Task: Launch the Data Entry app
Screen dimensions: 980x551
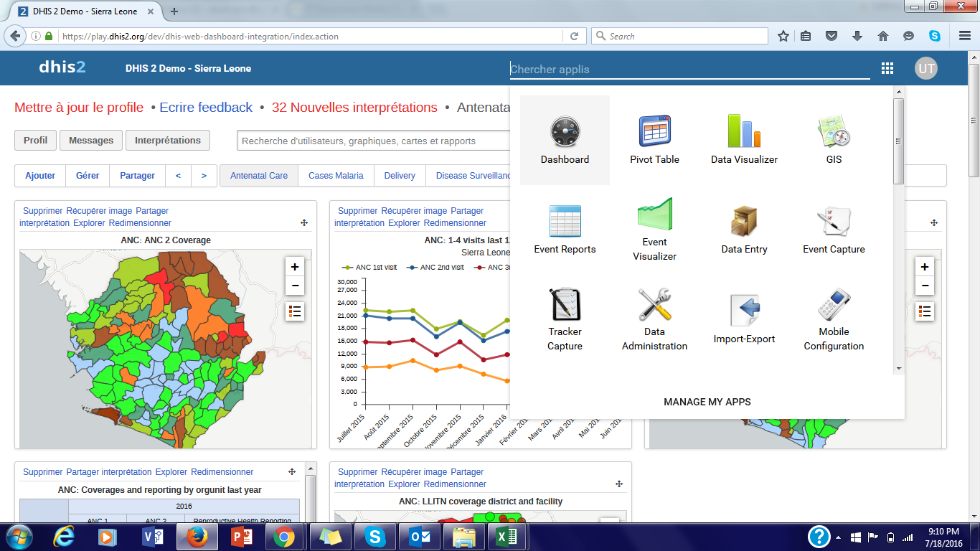Action: tap(744, 230)
